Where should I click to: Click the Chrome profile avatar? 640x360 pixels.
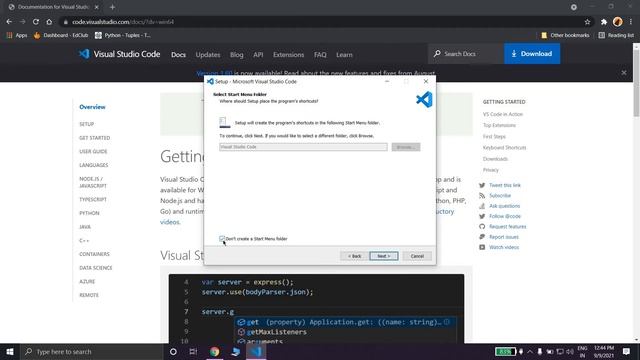[618, 22]
